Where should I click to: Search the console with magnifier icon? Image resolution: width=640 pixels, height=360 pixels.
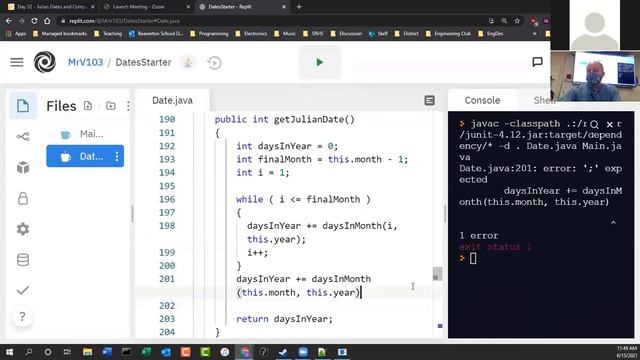click(x=594, y=124)
